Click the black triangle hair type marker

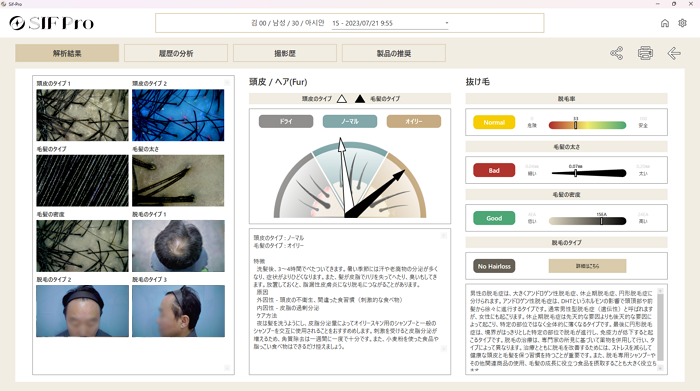pos(360,99)
